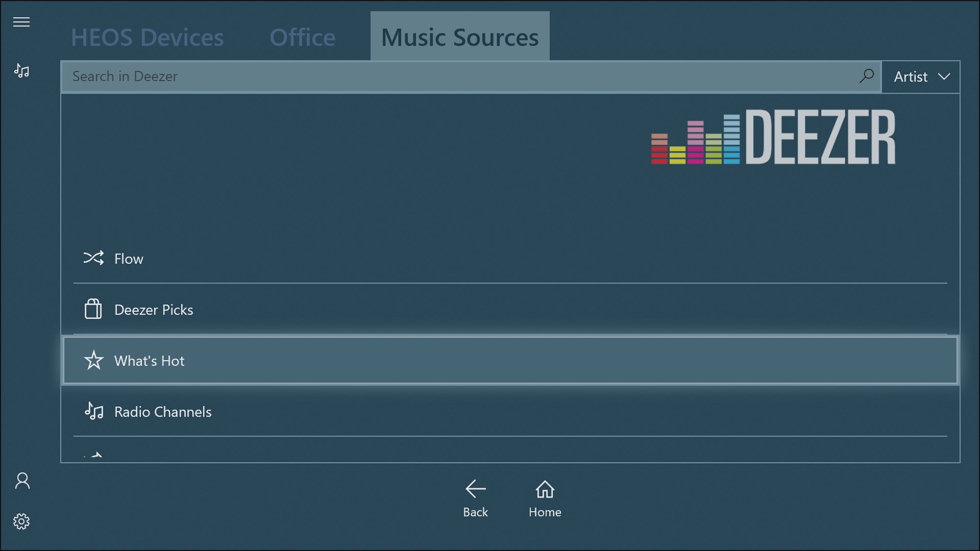Image resolution: width=980 pixels, height=551 pixels.
Task: Open the Artist search filter dropdown
Action: (921, 77)
